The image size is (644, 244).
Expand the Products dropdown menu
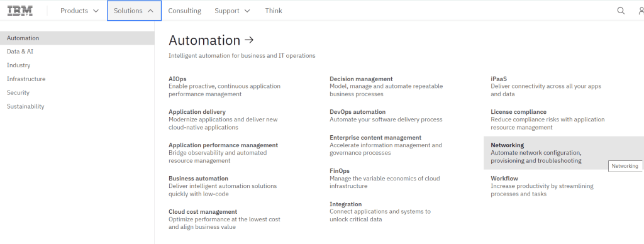point(80,11)
